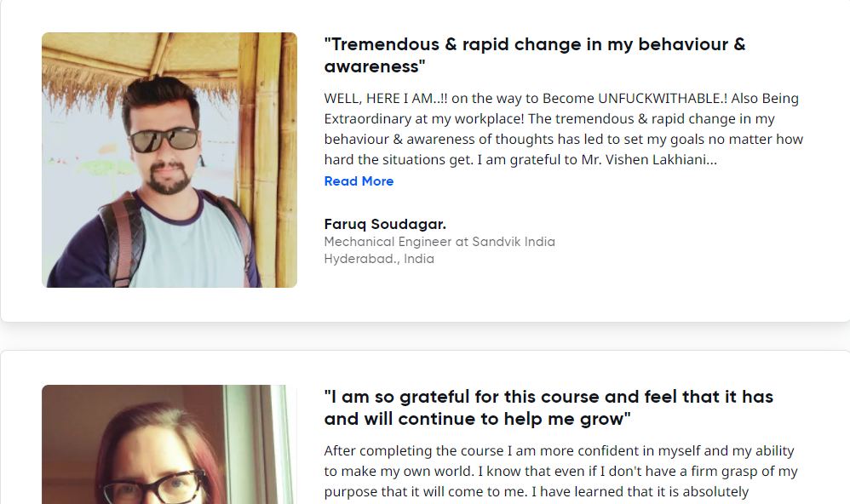Click the Hyderabad., India location text
Screen dimensions: 850x504
pos(379,259)
